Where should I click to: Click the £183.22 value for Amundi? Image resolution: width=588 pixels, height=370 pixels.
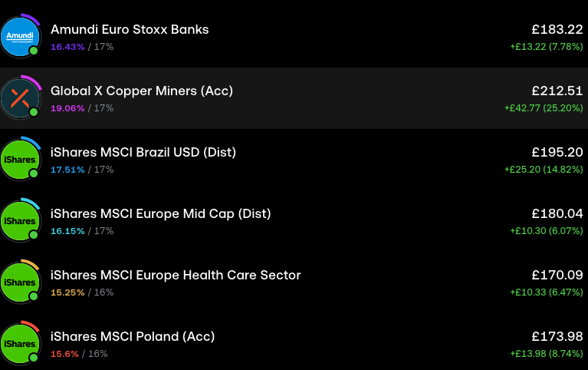point(557,29)
